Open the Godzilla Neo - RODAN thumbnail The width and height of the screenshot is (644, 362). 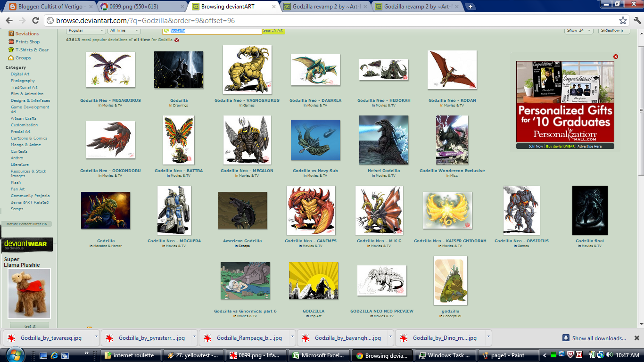click(x=452, y=70)
